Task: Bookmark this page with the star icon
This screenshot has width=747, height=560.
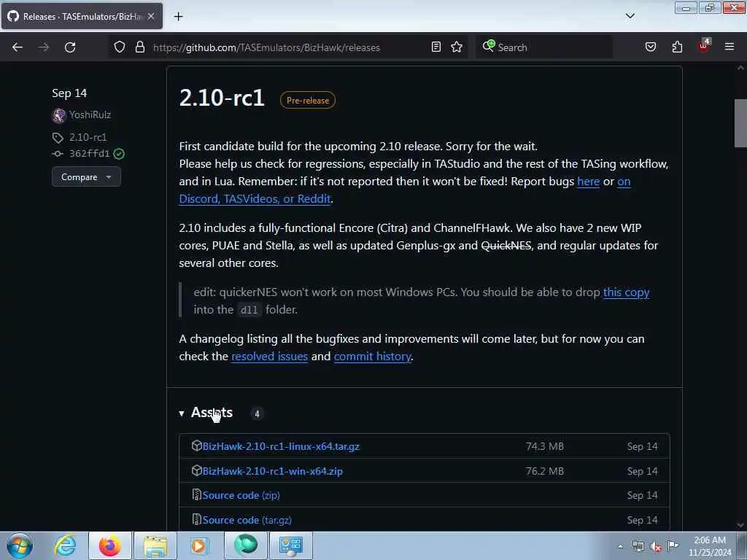Action: pos(457,47)
